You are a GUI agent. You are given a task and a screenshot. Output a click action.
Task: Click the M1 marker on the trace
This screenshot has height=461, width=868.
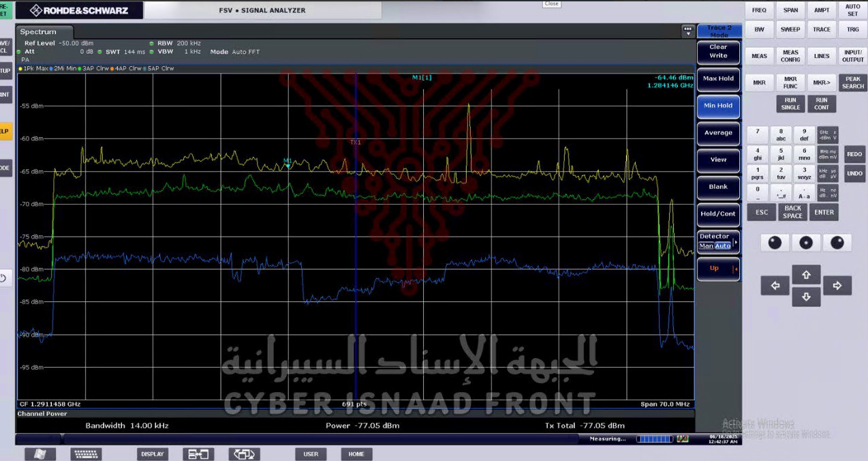[288, 164]
